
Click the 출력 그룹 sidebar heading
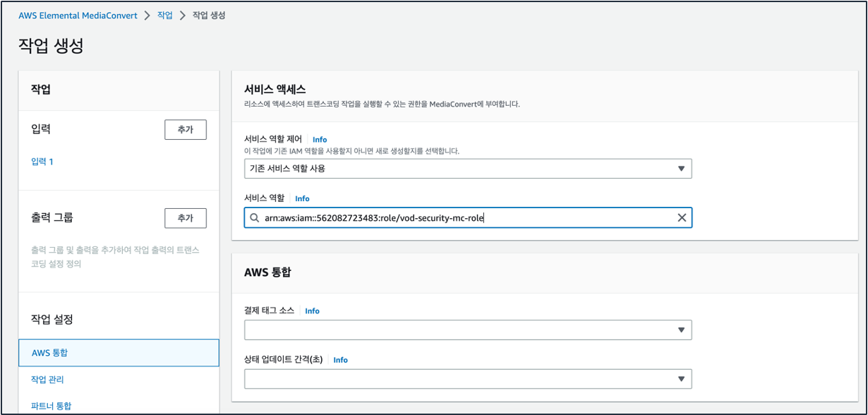[x=52, y=217]
